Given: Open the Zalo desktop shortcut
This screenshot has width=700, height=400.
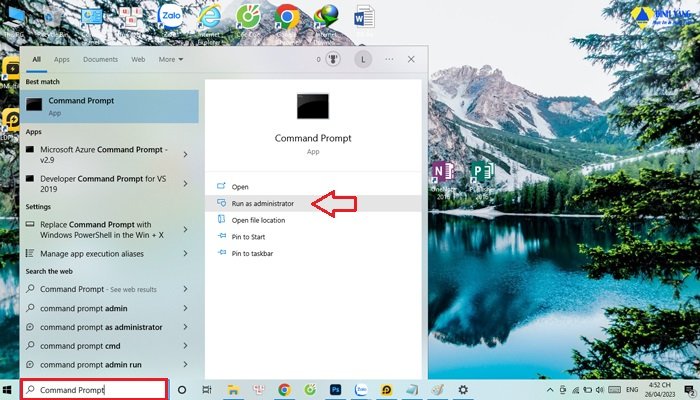Looking at the screenshot, I should (x=171, y=20).
